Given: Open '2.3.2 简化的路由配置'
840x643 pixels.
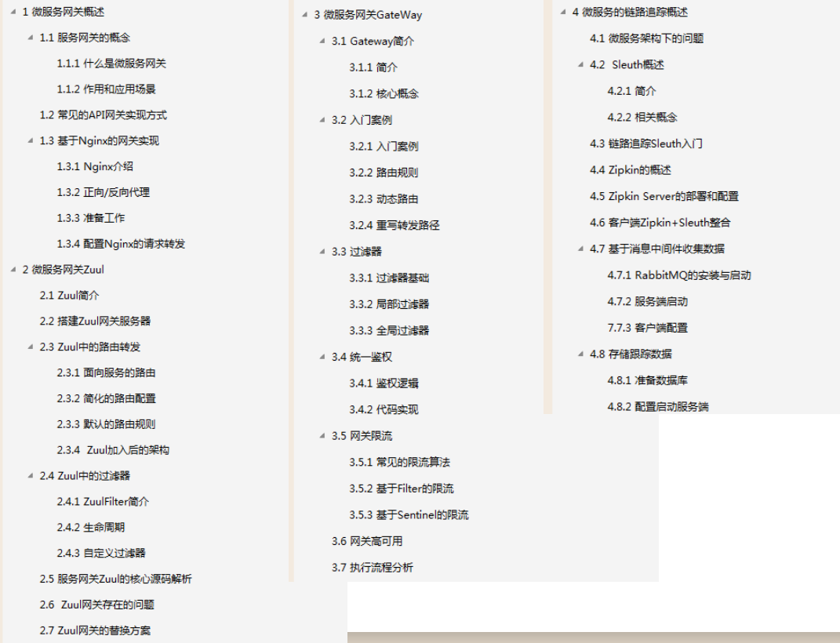Looking at the screenshot, I should [106, 398].
